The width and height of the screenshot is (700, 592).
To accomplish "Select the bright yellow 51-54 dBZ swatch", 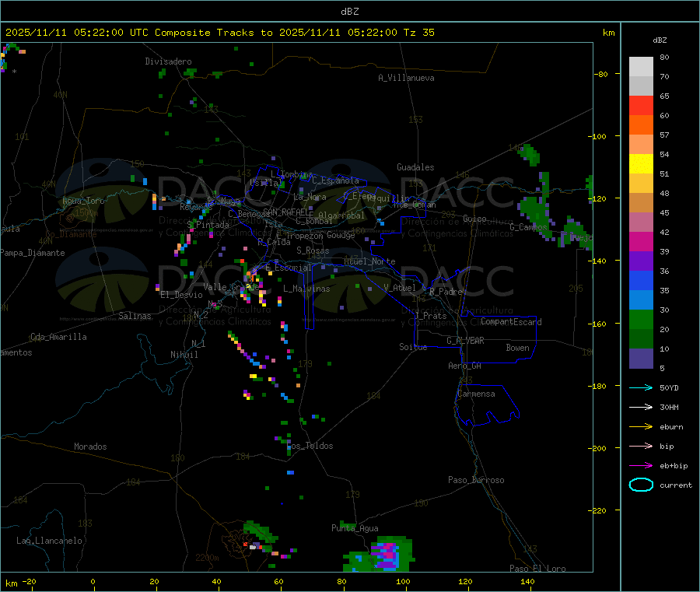I will [x=641, y=164].
